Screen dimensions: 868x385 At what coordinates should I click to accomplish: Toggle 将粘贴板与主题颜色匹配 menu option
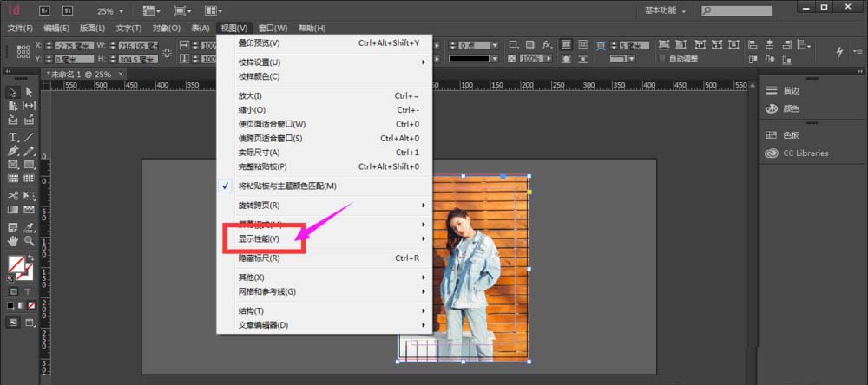pos(287,186)
